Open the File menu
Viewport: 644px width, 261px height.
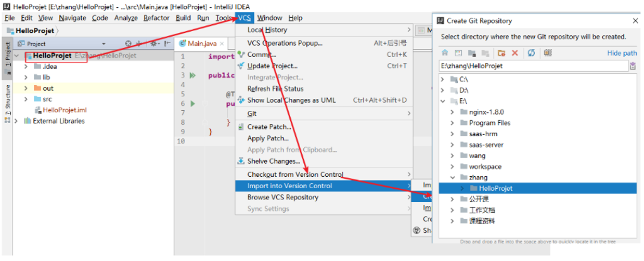pyautogui.click(x=9, y=18)
